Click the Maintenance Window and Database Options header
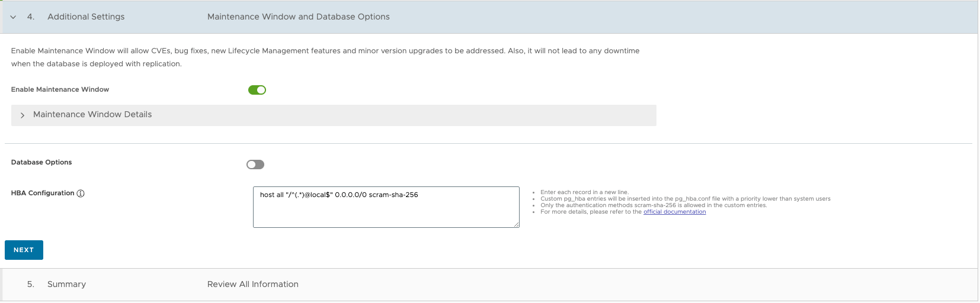The width and height of the screenshot is (980, 303). 299,17
